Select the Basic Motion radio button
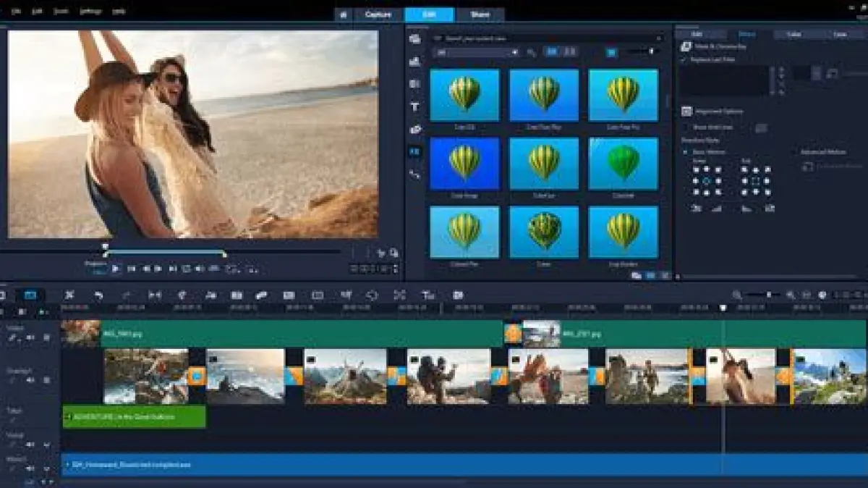The height and width of the screenshot is (488, 868). (686, 152)
